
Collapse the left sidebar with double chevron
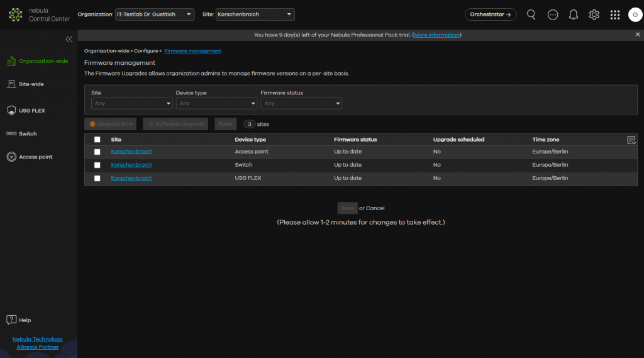click(69, 39)
